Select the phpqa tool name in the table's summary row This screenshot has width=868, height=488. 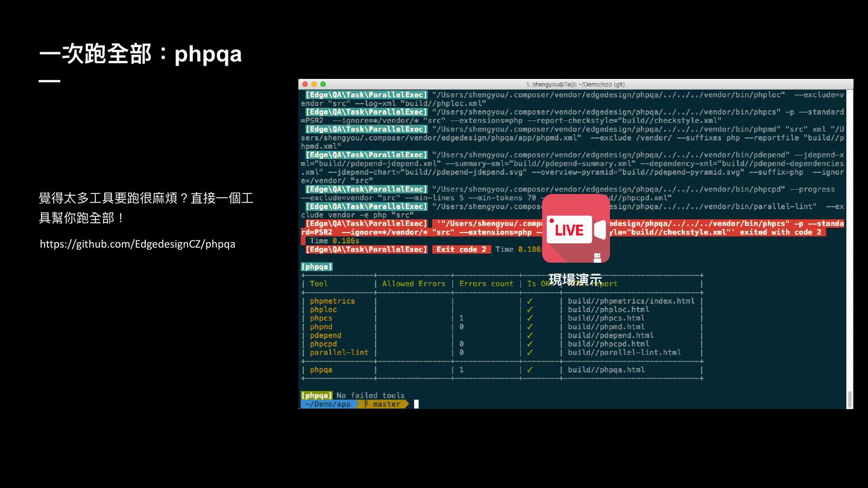coord(321,370)
